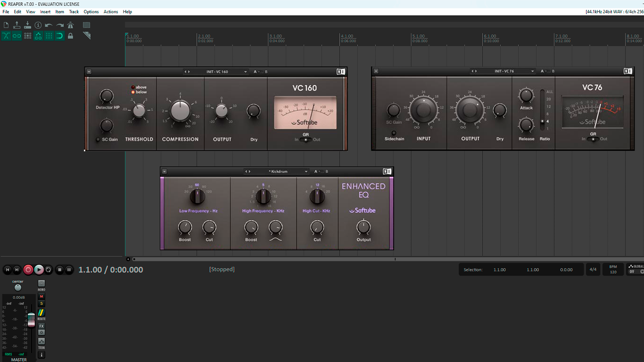Open the Insert menu
This screenshot has height=362, width=644.
coord(45,12)
